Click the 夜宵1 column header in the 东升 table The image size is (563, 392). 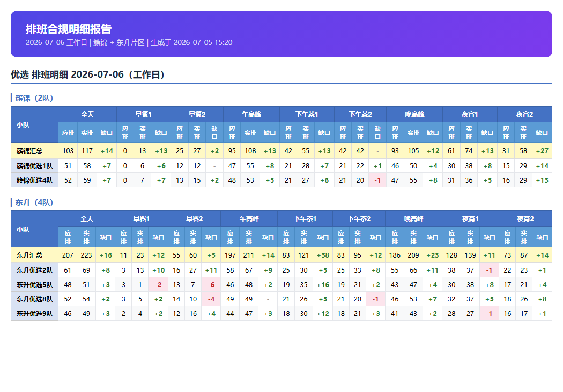470,219
